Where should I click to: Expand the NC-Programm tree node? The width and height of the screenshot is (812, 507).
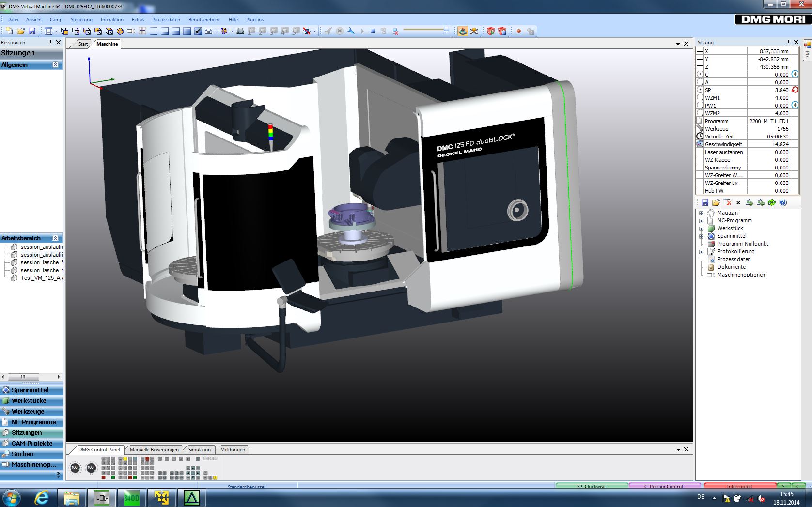(701, 220)
